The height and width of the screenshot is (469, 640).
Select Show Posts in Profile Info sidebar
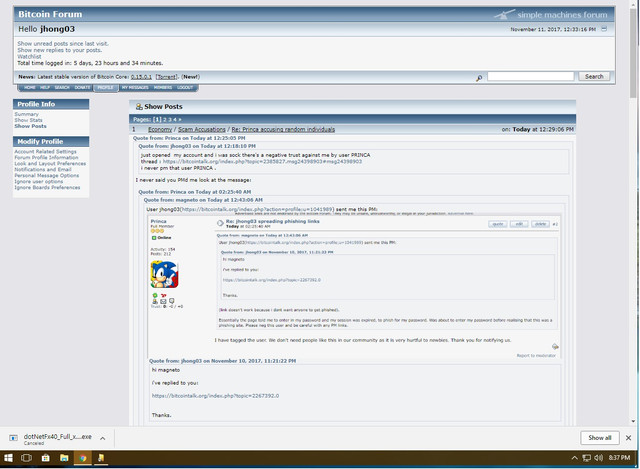click(30, 126)
